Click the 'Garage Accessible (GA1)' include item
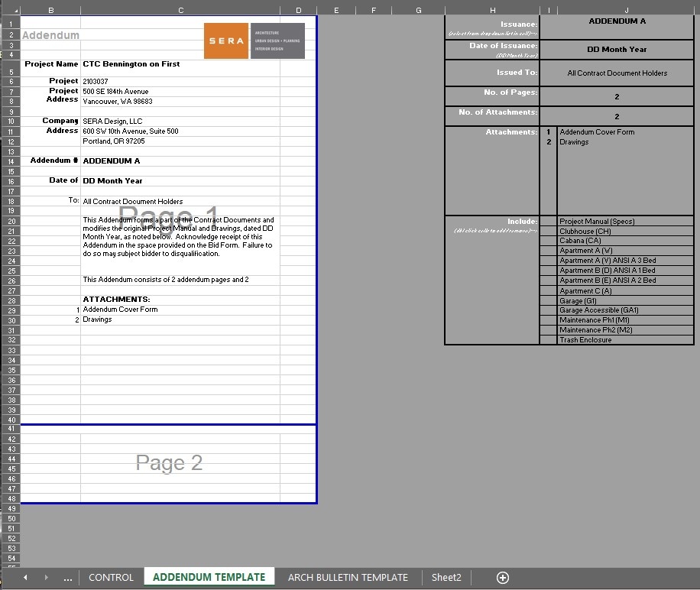The height and width of the screenshot is (590, 700). coord(625,310)
